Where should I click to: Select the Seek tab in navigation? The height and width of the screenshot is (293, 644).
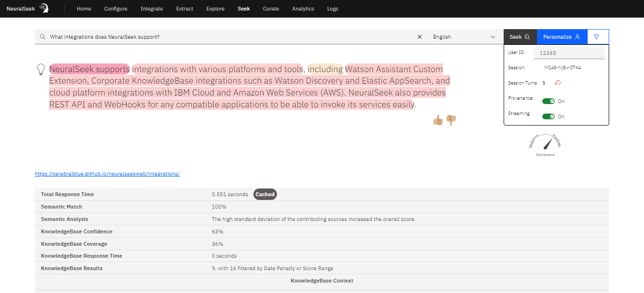pos(243,9)
